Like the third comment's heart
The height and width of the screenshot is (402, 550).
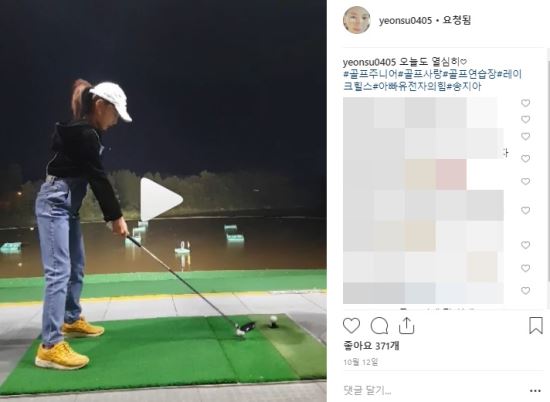[x=525, y=136]
